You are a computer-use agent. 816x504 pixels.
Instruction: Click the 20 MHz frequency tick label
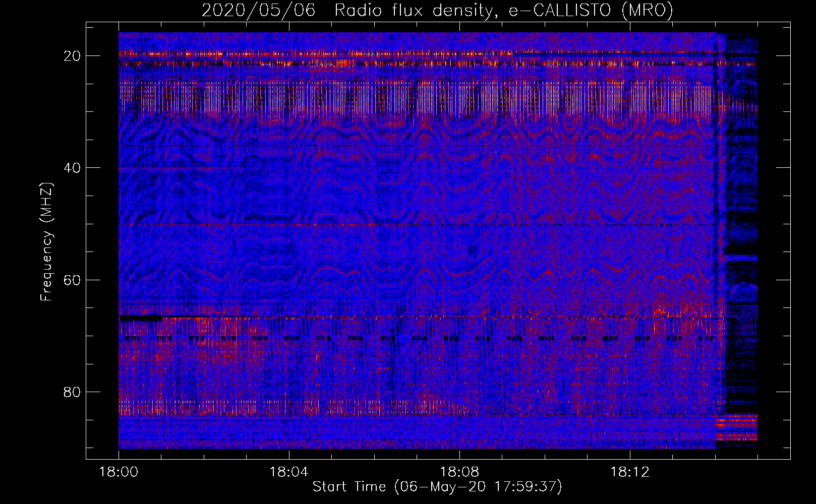coord(73,56)
